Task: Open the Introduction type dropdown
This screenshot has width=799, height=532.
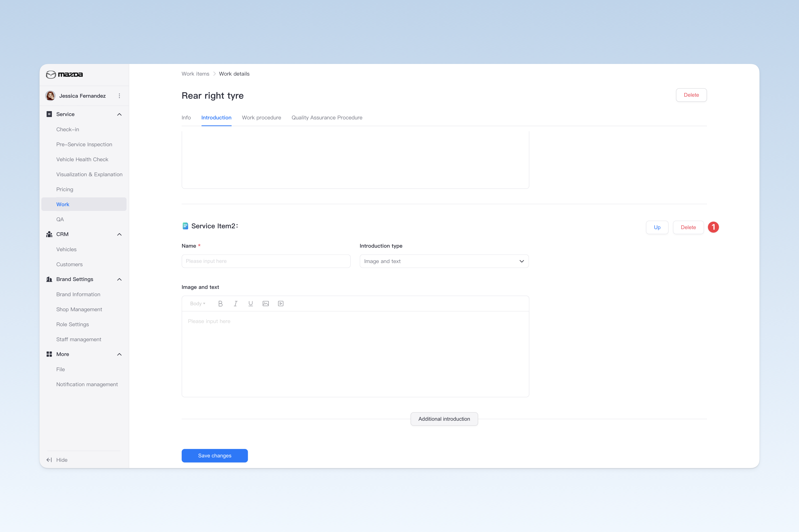Action: tap(444, 261)
